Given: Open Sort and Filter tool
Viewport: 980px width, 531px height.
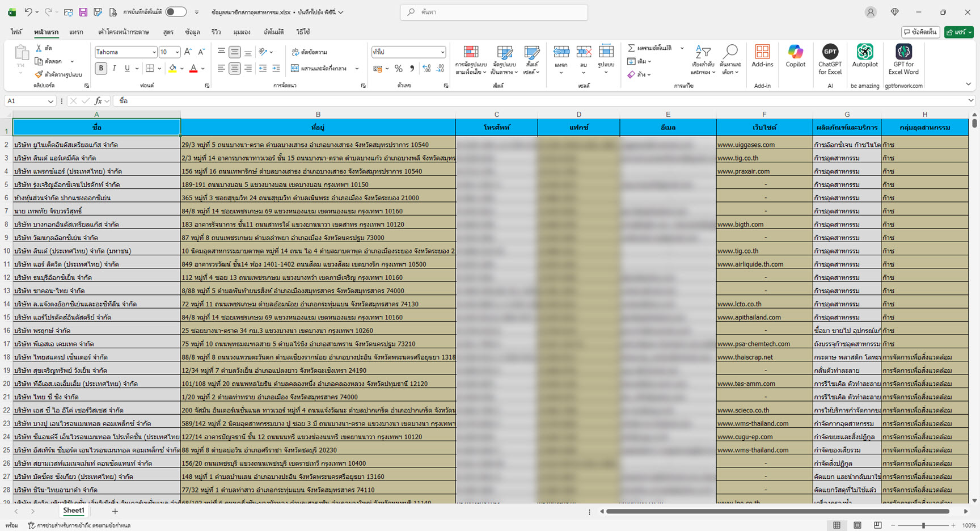Looking at the screenshot, I should pos(702,59).
